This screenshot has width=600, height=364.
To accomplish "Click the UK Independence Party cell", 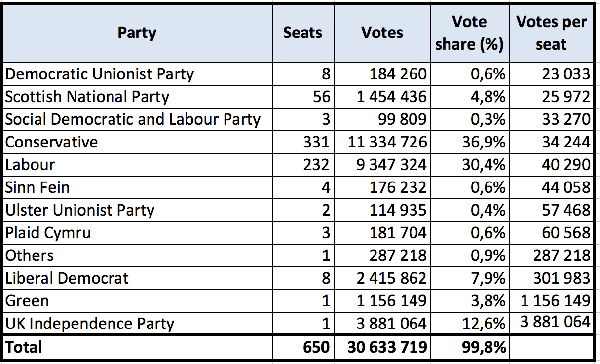I will coord(90,324).
